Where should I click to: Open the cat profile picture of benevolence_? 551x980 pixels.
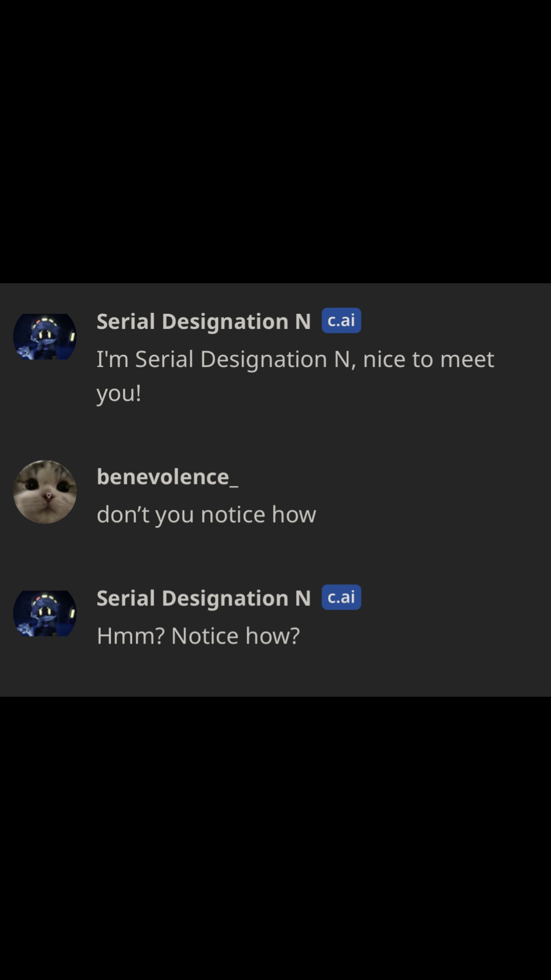click(x=45, y=492)
